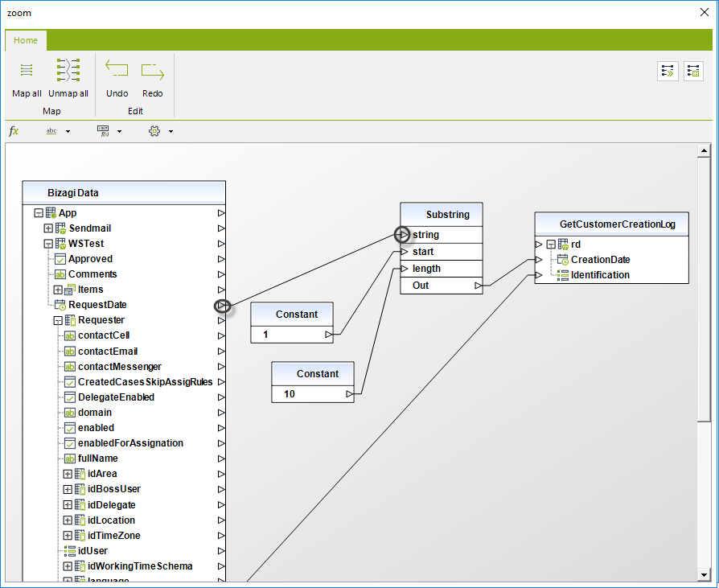719x588 pixels.
Task: Click the RequestDate output connector arrow
Action: [x=222, y=306]
